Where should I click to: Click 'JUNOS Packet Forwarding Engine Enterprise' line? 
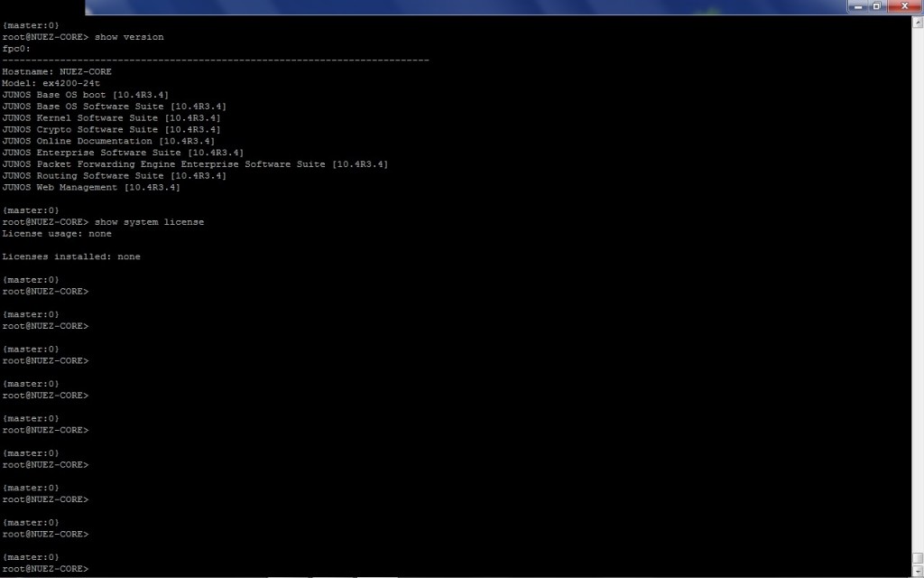coord(195,164)
